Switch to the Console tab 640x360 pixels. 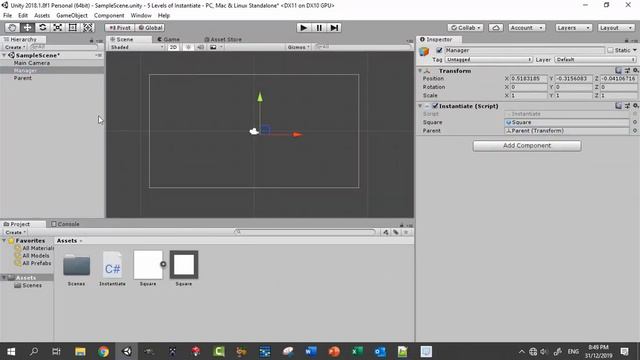click(x=65, y=224)
